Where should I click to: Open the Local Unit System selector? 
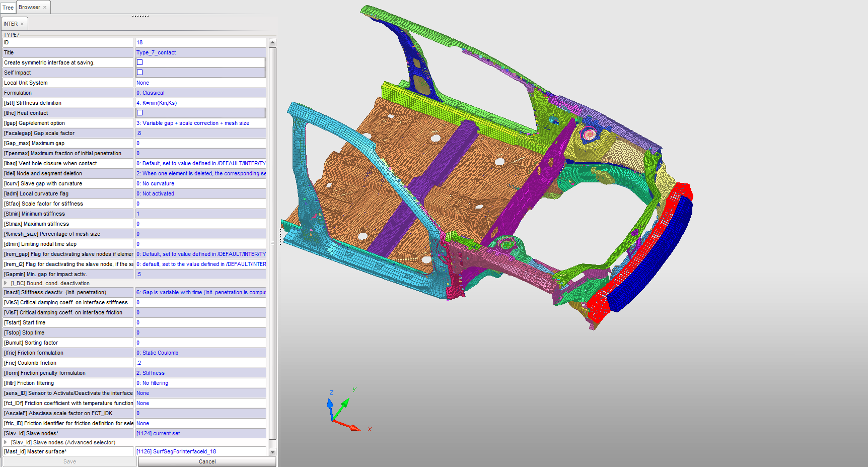[200, 82]
